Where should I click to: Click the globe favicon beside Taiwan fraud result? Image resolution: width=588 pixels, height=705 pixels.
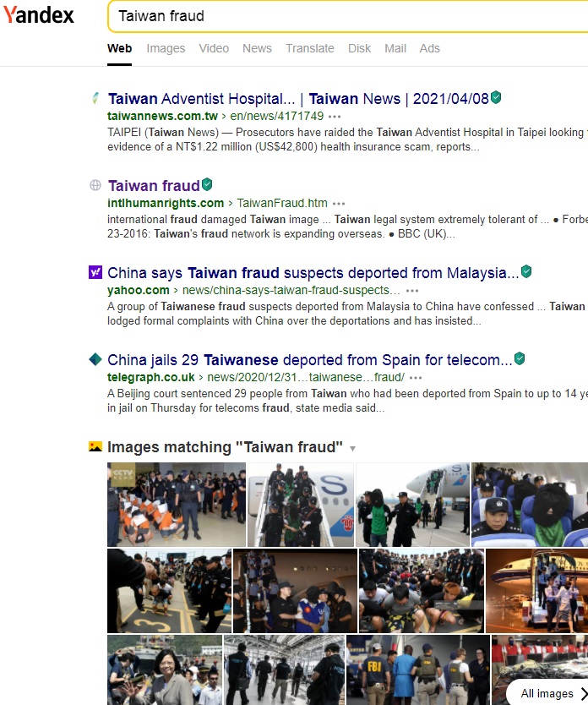pos(95,185)
